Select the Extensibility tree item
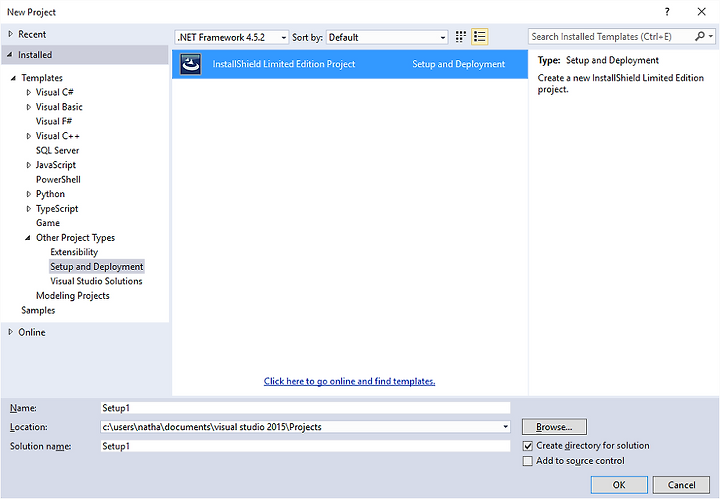Screen dimensions: 720x499 (x=74, y=252)
